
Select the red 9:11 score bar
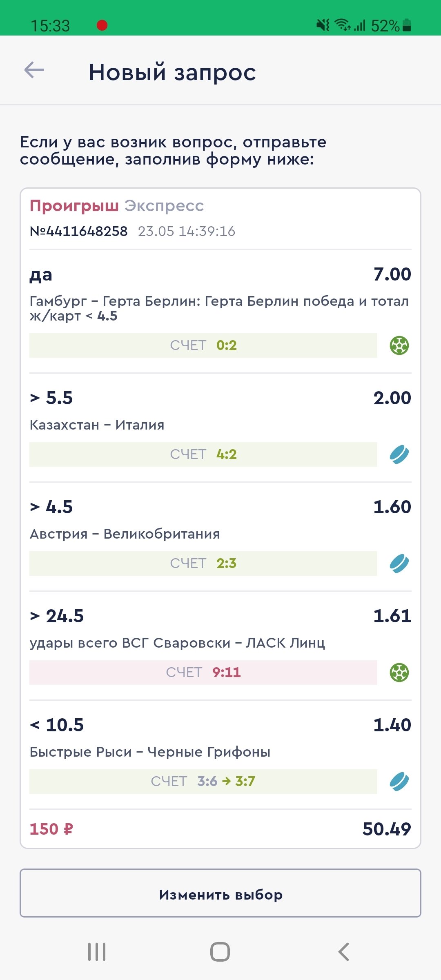[x=203, y=673]
